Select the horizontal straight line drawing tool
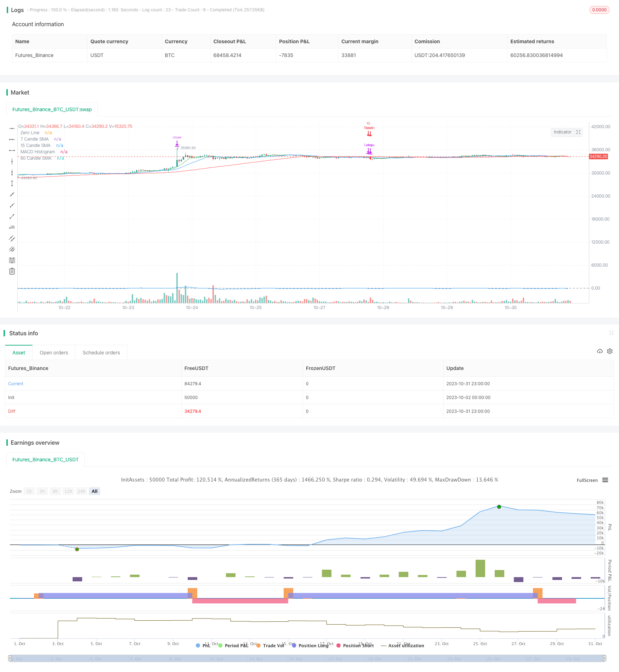The image size is (619, 672). click(12, 128)
